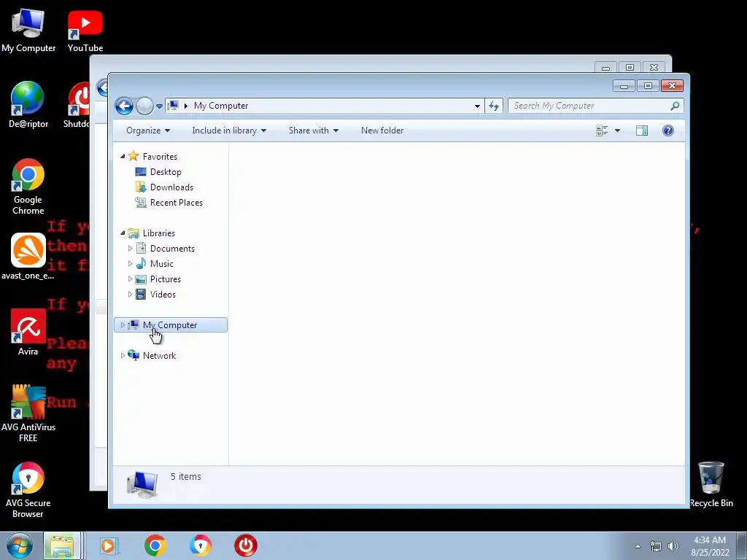Maximize the background Explorer window
The image size is (747, 560).
pos(630,68)
